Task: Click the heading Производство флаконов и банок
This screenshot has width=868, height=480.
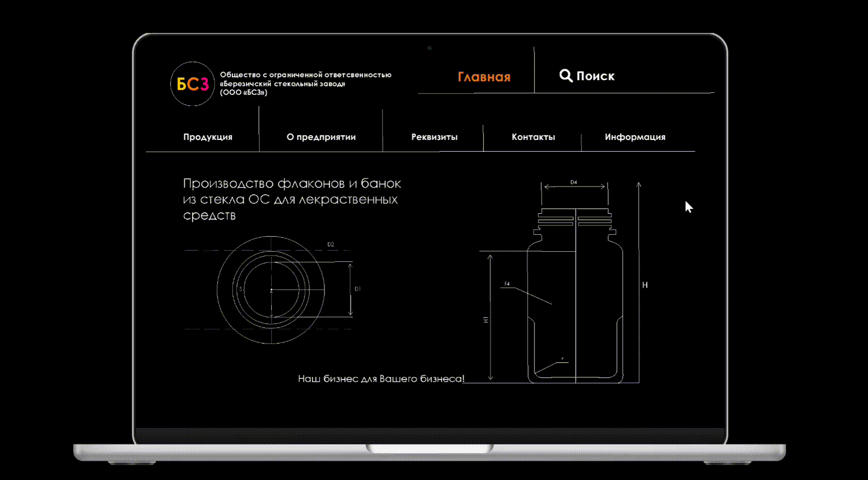Action: (292, 199)
